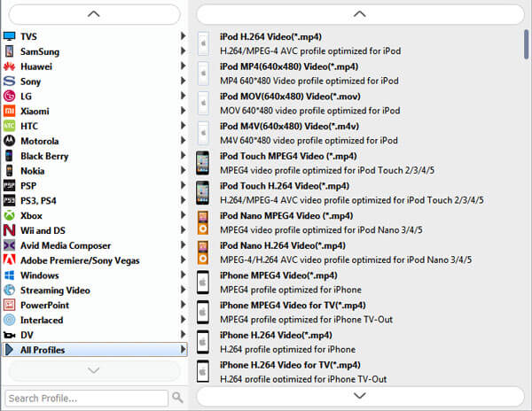Select the Wii and DS category label
The image size is (532, 411).
point(43,230)
